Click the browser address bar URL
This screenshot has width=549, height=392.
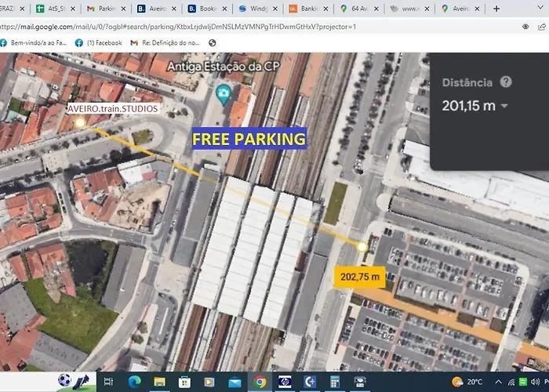(x=180, y=26)
